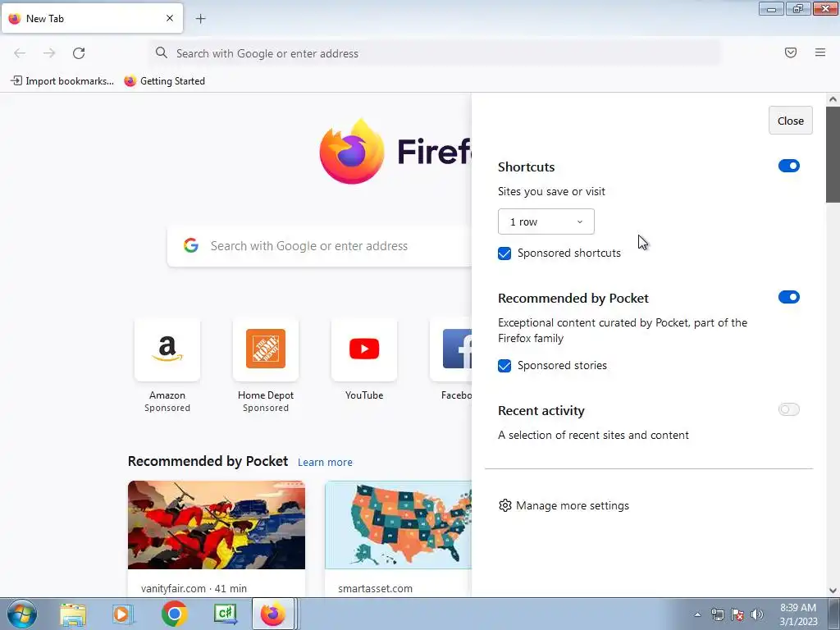Open a new tab with plus button
Image resolution: width=840 pixels, height=630 pixels.
point(200,19)
